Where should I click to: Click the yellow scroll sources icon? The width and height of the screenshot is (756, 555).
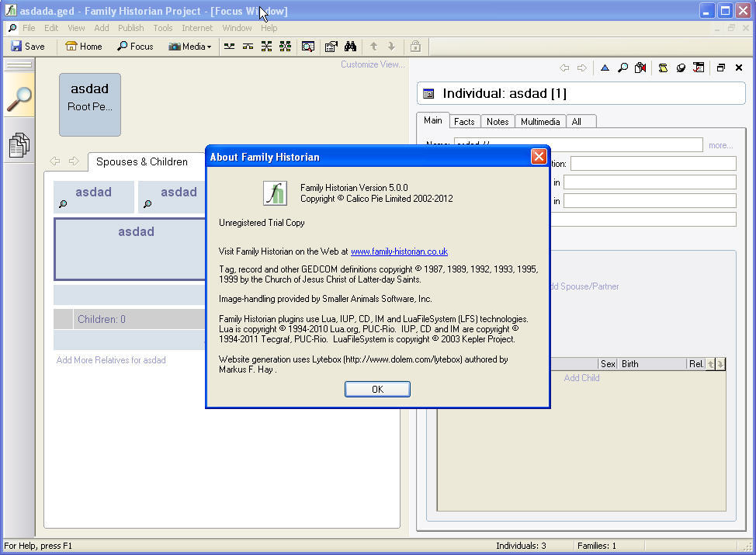coord(663,68)
